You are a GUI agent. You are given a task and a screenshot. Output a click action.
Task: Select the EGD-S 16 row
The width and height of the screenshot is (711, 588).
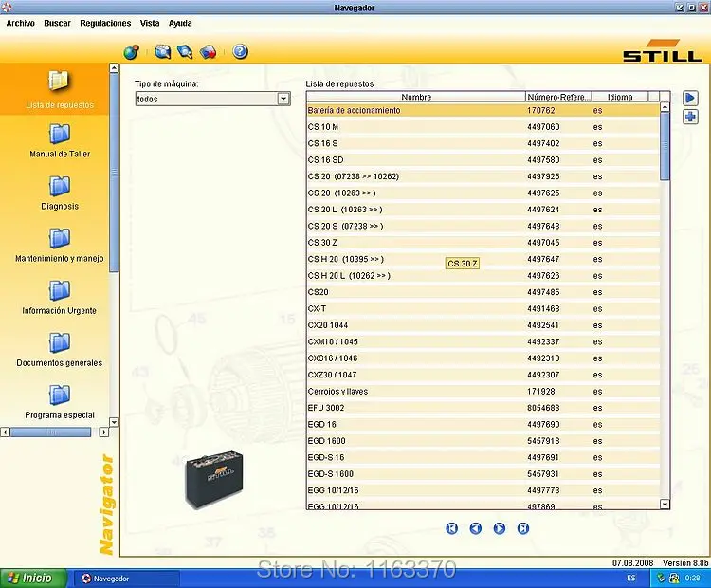[483, 457]
